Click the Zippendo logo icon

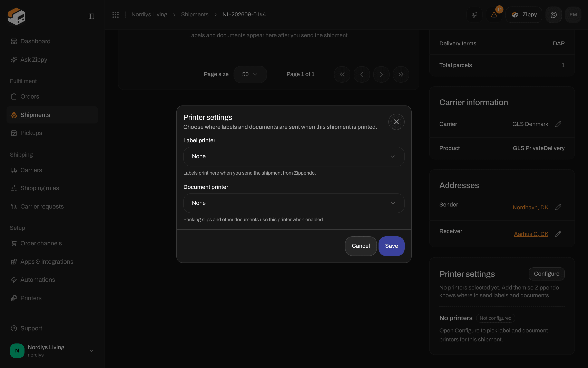coord(16,16)
